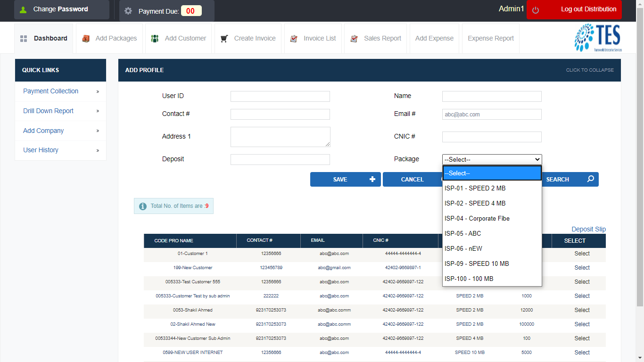
Task: Click the gear icon next to Payment Due
Action: coord(128,11)
